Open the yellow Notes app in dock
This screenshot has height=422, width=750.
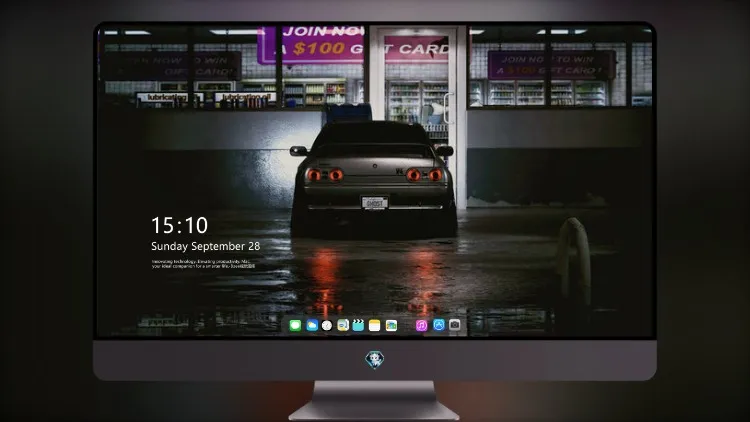coord(375,325)
